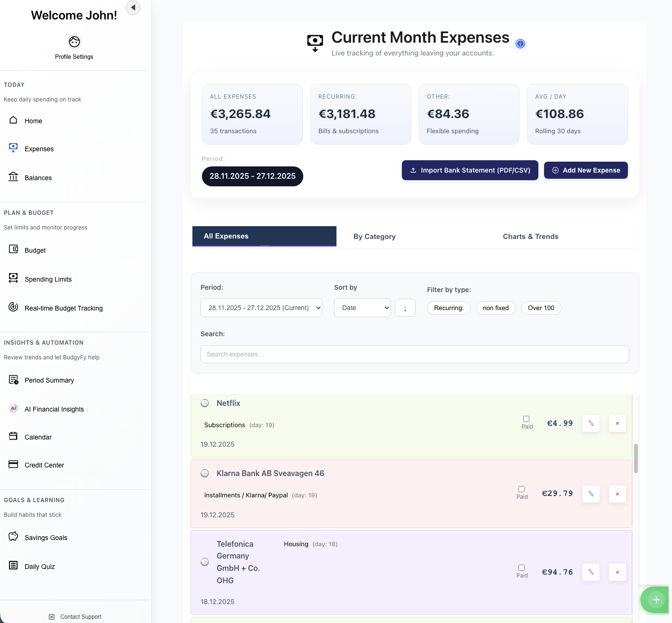
Task: Mark Netflix as Paid
Action: click(x=527, y=419)
